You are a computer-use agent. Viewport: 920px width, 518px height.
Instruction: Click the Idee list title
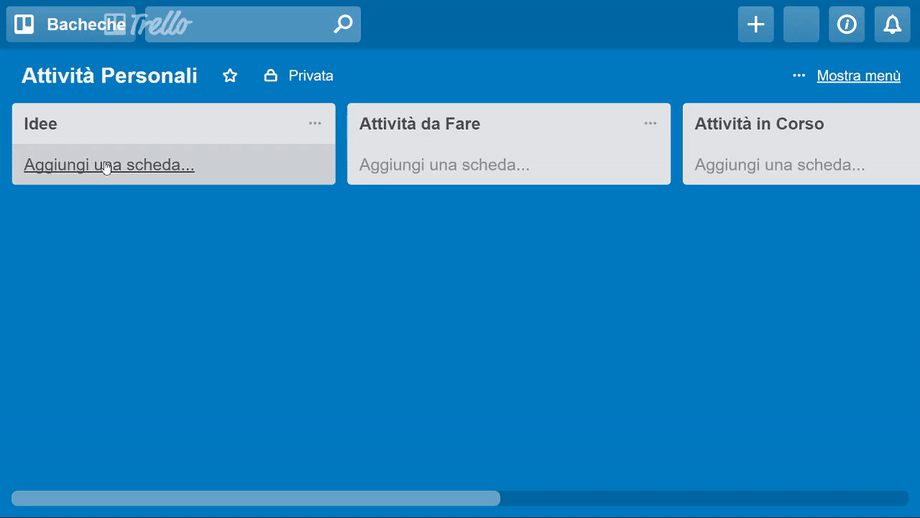(40, 124)
